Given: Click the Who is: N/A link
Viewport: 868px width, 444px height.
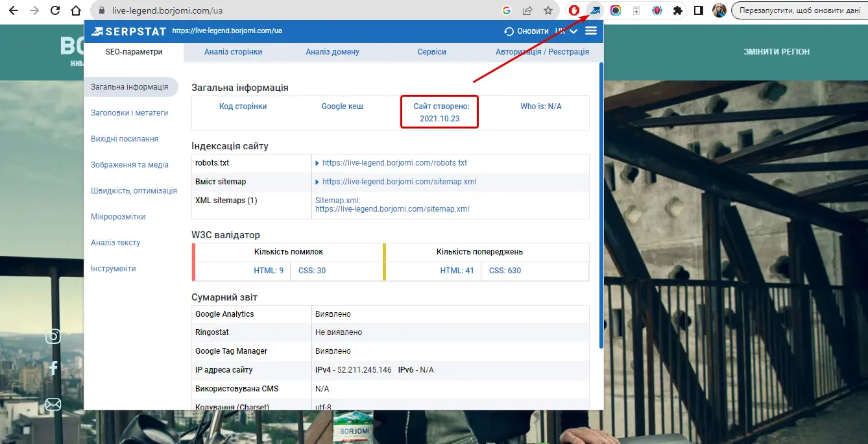Looking at the screenshot, I should (x=540, y=106).
